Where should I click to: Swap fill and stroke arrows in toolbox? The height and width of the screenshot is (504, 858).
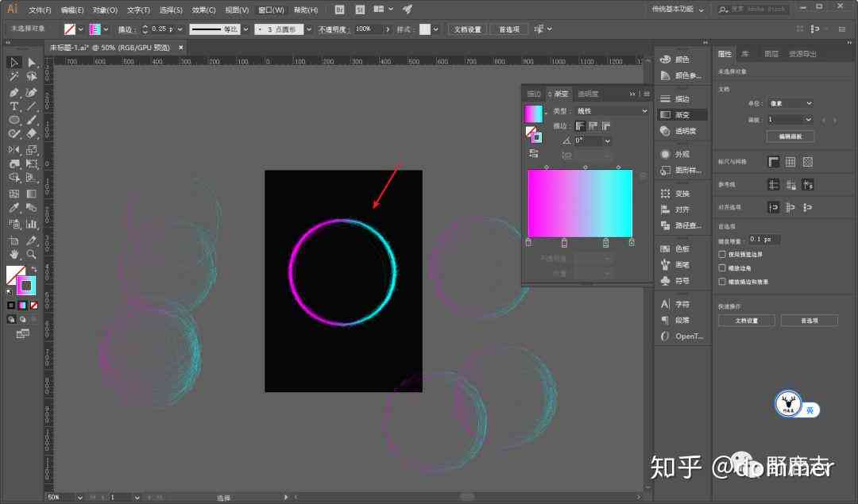[x=34, y=269]
